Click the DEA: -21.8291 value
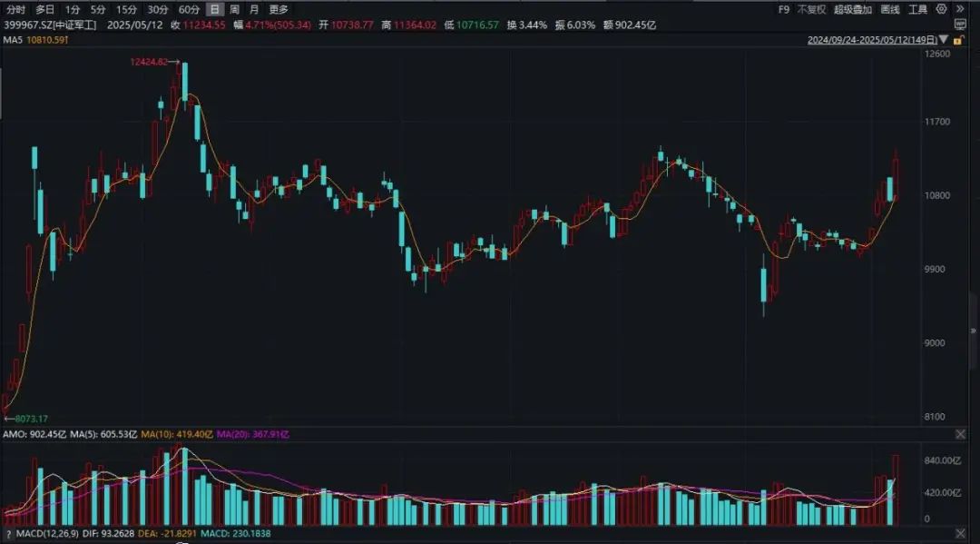This screenshot has height=544, width=980. click(x=167, y=533)
